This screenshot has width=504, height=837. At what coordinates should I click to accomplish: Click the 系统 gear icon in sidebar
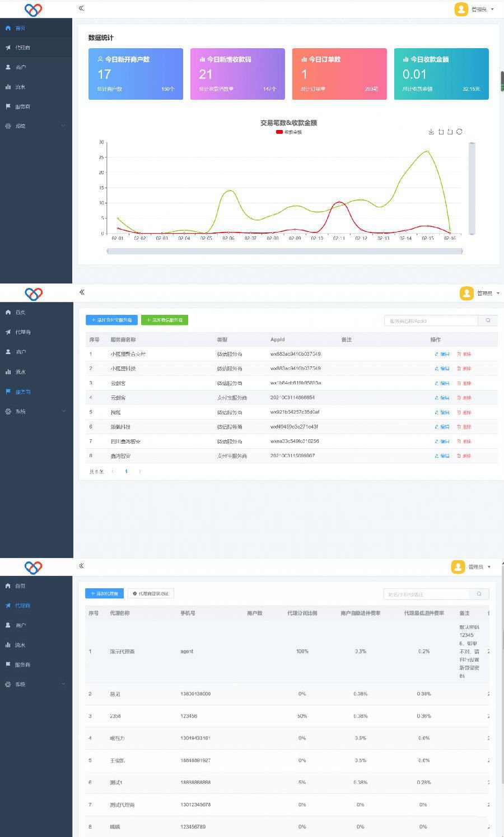(x=8, y=126)
